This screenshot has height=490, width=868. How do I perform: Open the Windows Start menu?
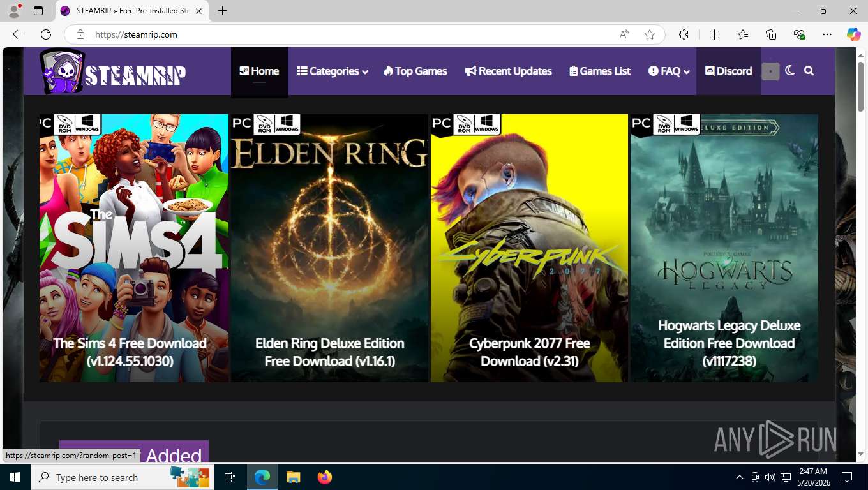[x=15, y=477]
